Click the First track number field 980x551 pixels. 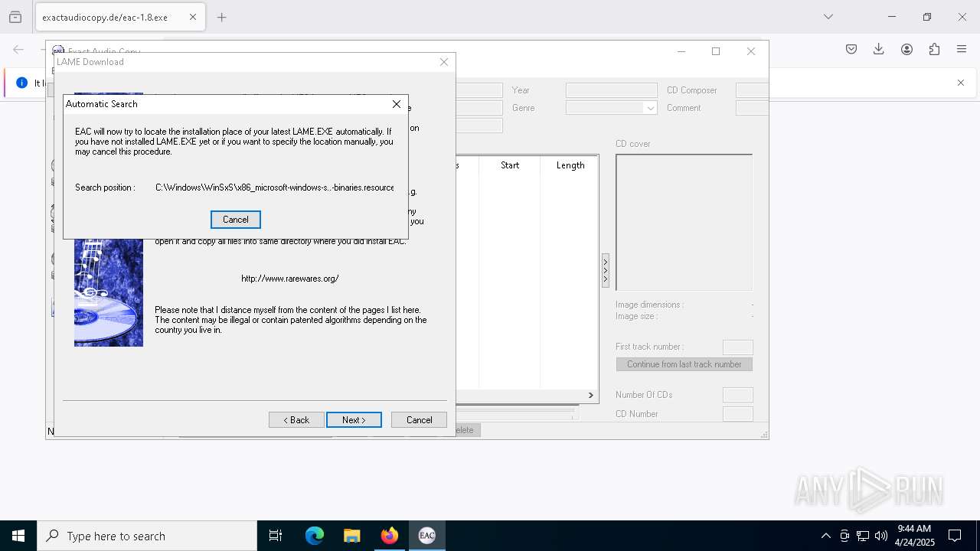tap(738, 347)
